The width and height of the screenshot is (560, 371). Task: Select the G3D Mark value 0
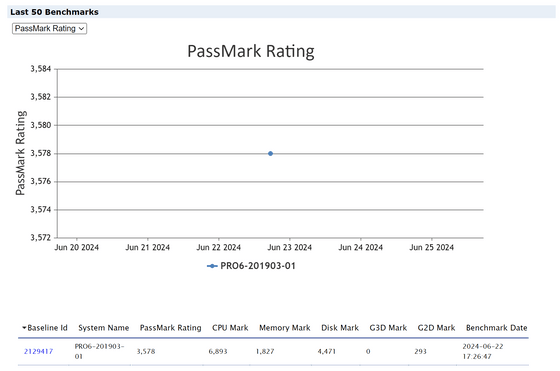point(368,351)
